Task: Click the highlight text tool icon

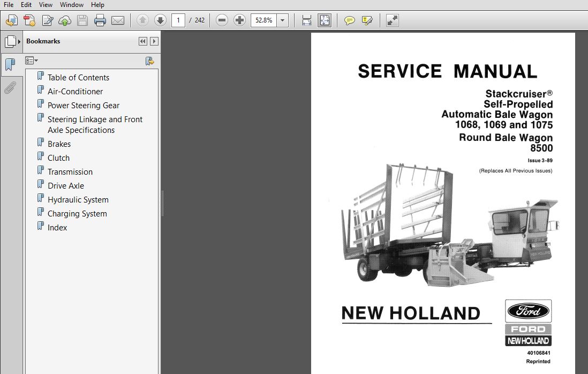Action: [x=367, y=20]
